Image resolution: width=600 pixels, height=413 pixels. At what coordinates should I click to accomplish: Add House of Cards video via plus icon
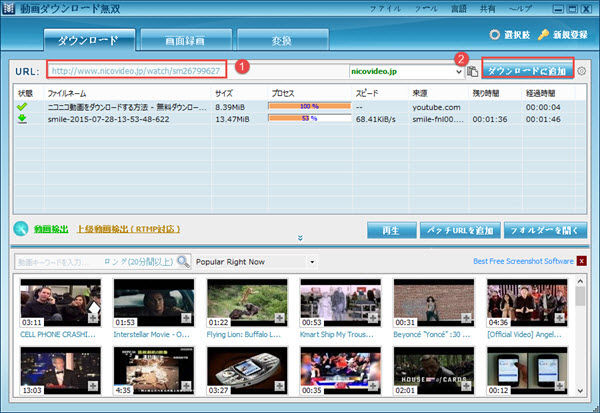(466, 386)
